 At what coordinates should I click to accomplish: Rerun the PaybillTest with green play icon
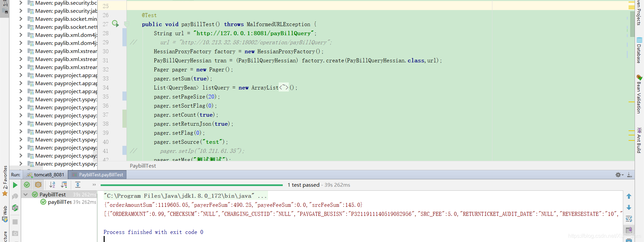[x=15, y=185]
